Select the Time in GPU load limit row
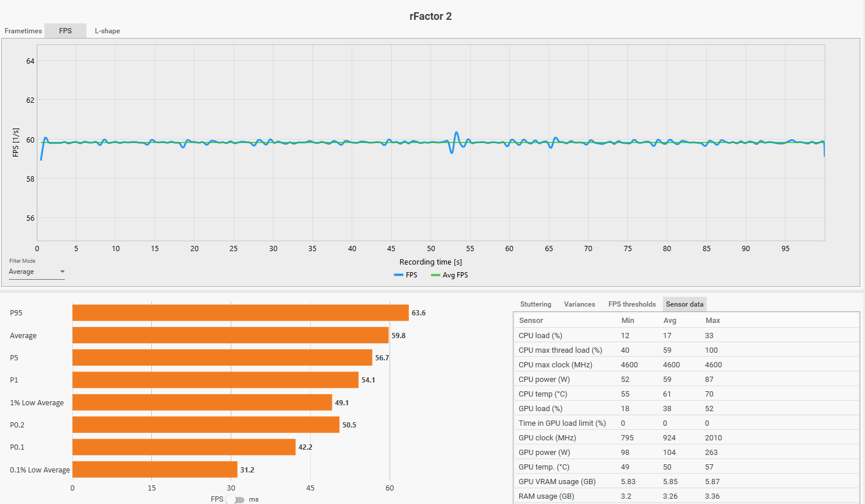Image resolution: width=865 pixels, height=504 pixels. point(686,423)
